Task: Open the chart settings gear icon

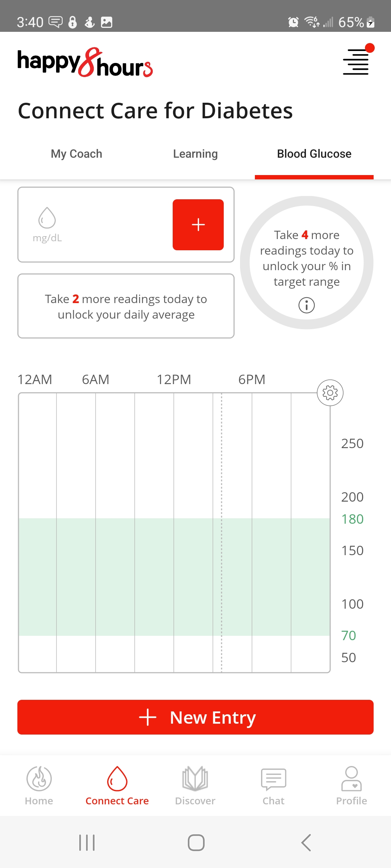Action: click(x=330, y=393)
